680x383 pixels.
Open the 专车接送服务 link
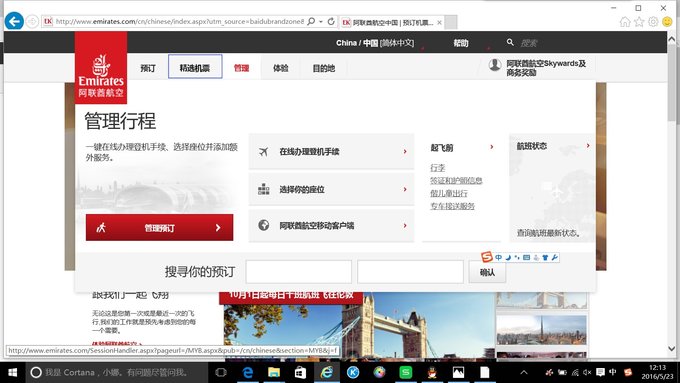tap(452, 206)
